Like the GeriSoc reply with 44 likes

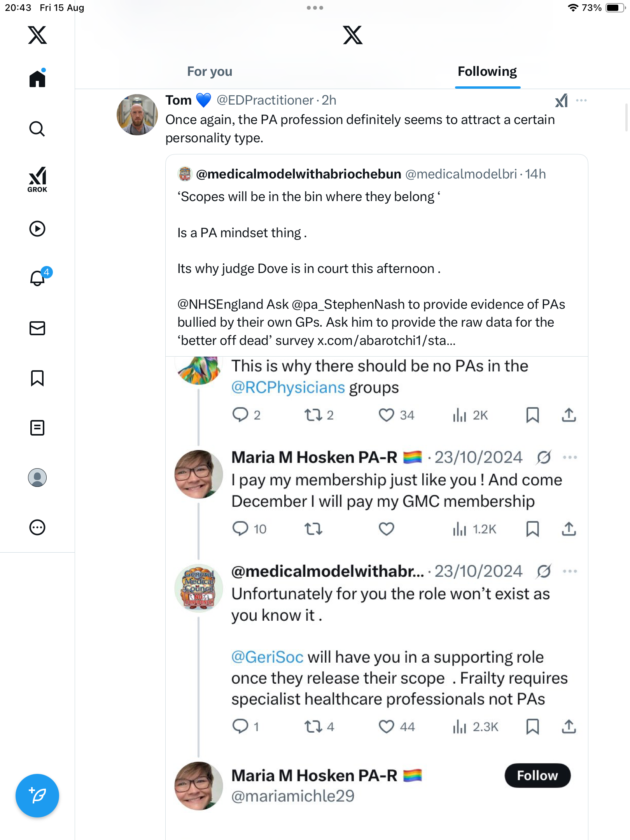(x=386, y=726)
